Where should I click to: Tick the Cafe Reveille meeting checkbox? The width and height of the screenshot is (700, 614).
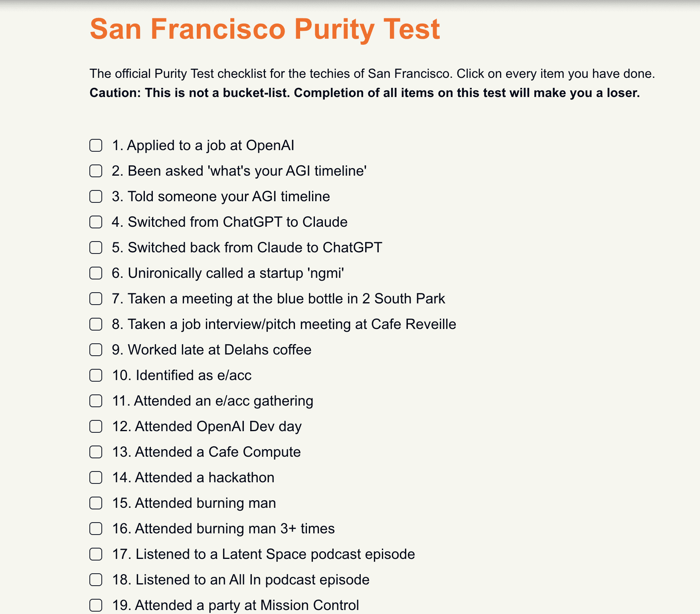[x=96, y=324]
